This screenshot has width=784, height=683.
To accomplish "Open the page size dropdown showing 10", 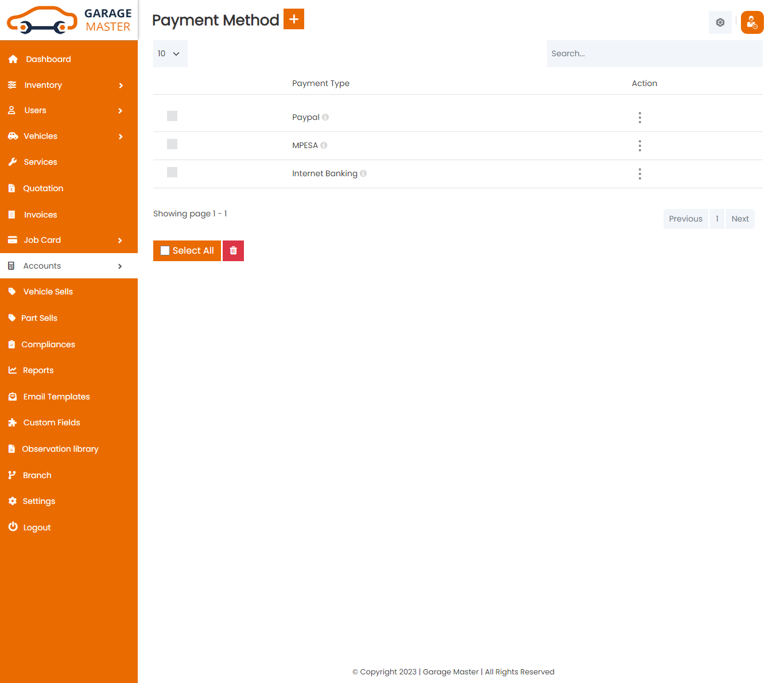I will coord(170,53).
